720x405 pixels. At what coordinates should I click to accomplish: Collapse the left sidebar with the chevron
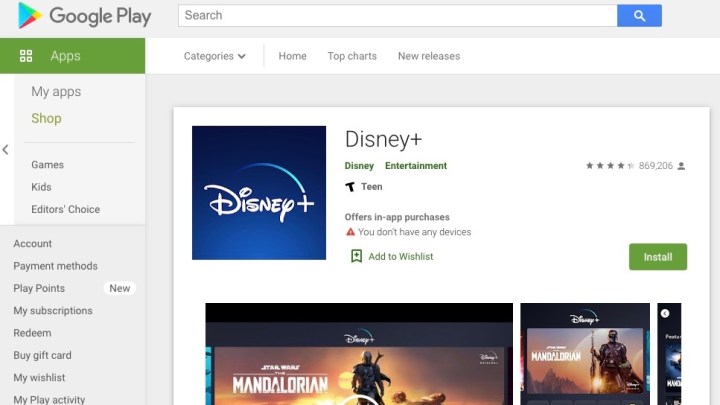coord(6,150)
